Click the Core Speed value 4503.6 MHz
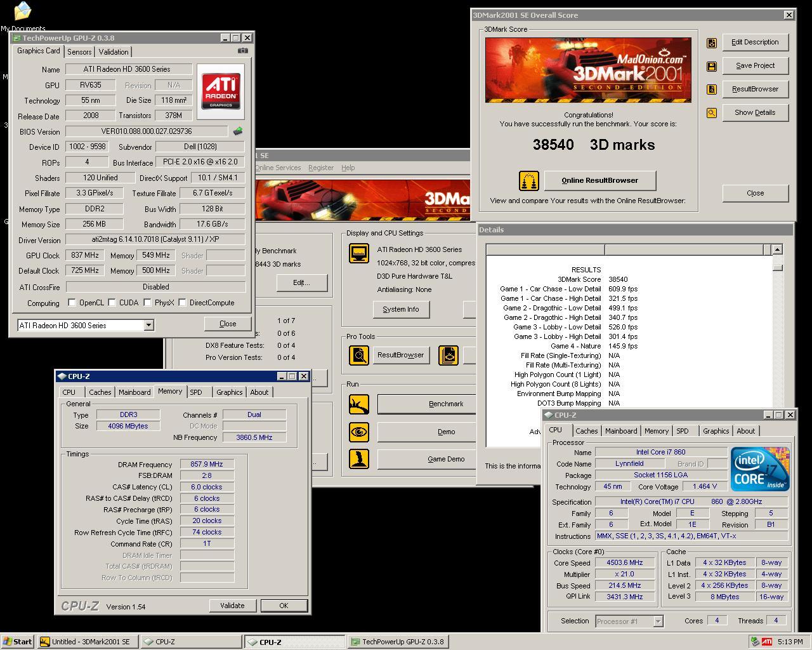 [x=625, y=563]
